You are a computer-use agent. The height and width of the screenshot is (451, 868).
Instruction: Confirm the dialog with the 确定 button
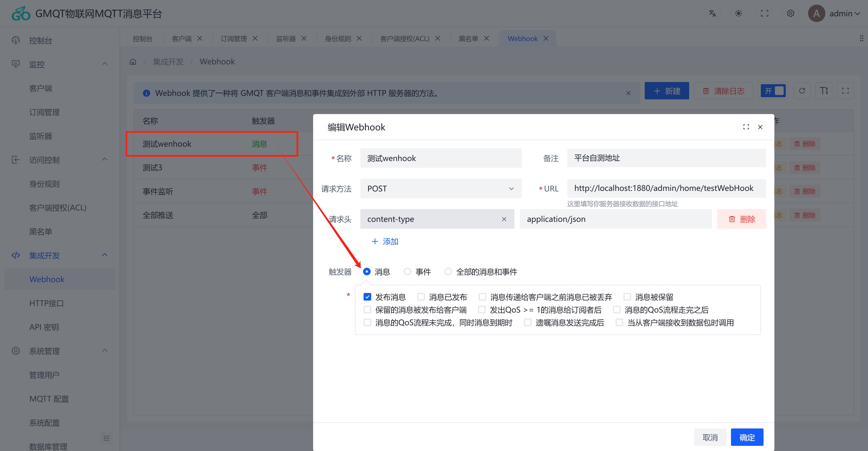pos(747,437)
